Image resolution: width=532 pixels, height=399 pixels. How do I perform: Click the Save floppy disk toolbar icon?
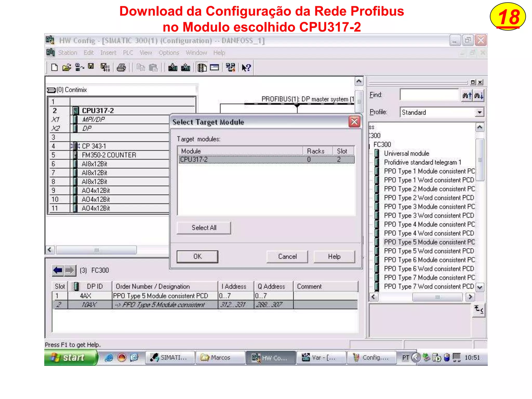[91, 67]
